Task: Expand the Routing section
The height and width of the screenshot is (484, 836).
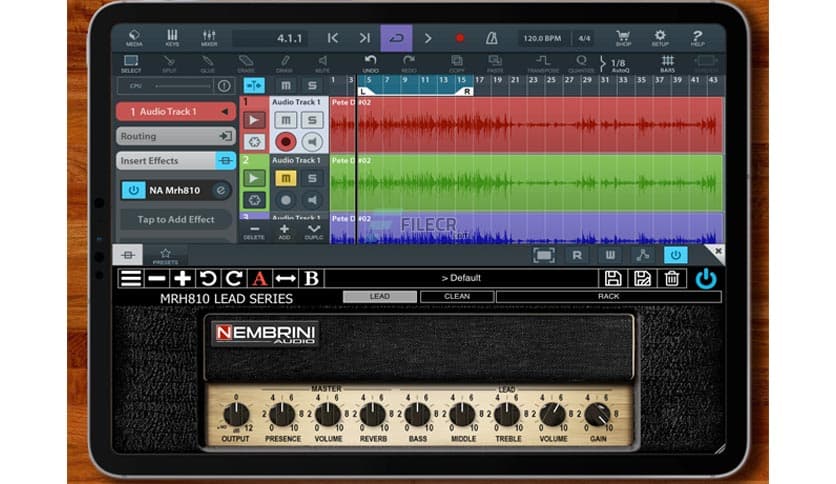Action: pyautogui.click(x=176, y=136)
